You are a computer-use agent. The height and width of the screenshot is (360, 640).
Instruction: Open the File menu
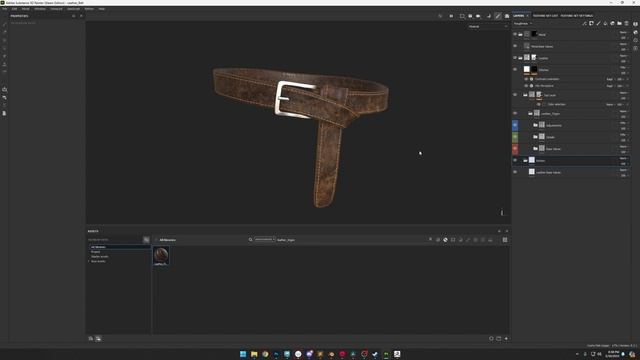5,9
